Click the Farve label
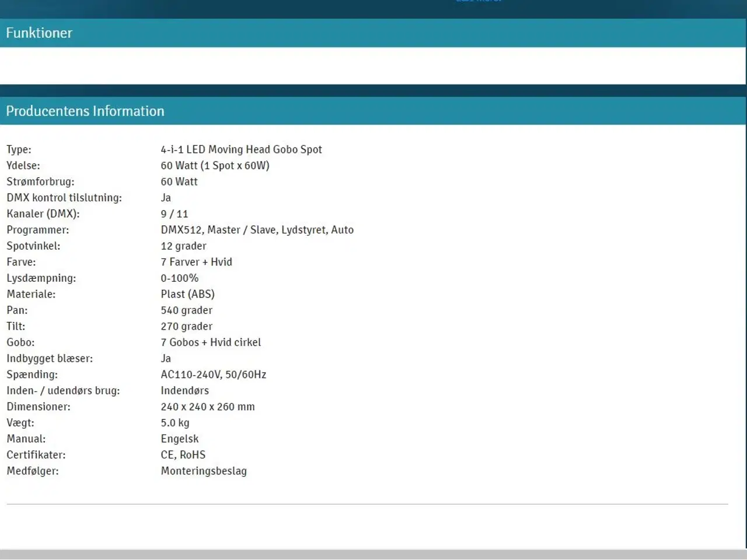This screenshot has width=747, height=560. 21,262
